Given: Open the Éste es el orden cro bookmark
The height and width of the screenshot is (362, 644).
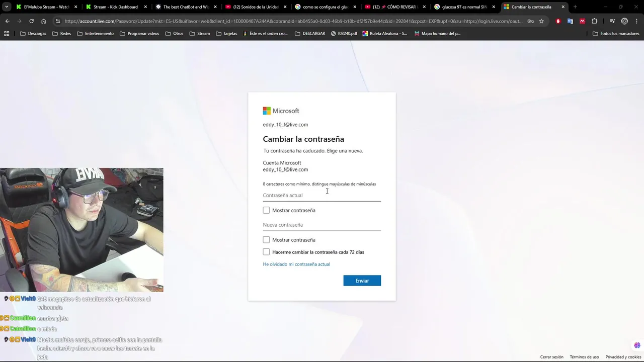Looking at the screenshot, I should click(x=265, y=34).
